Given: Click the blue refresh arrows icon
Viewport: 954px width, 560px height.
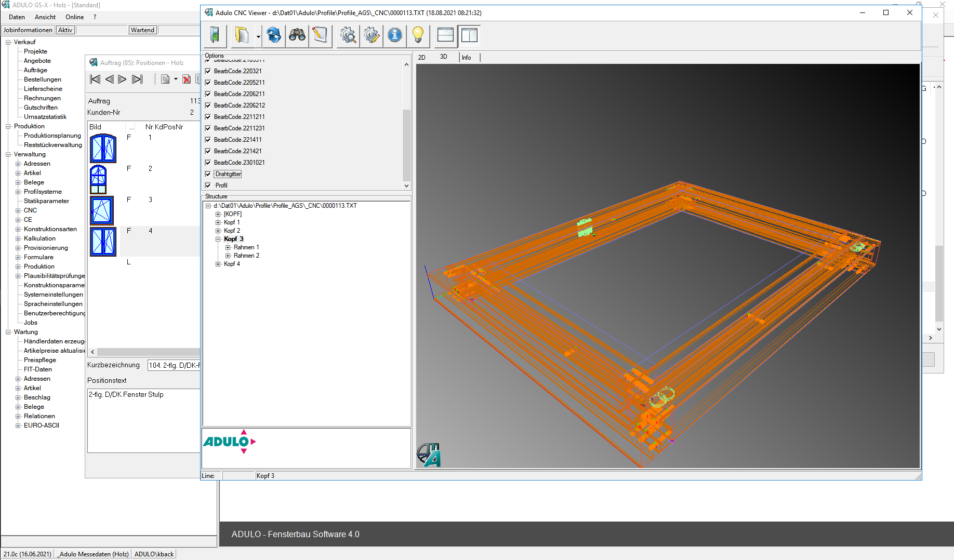Looking at the screenshot, I should click(x=274, y=35).
